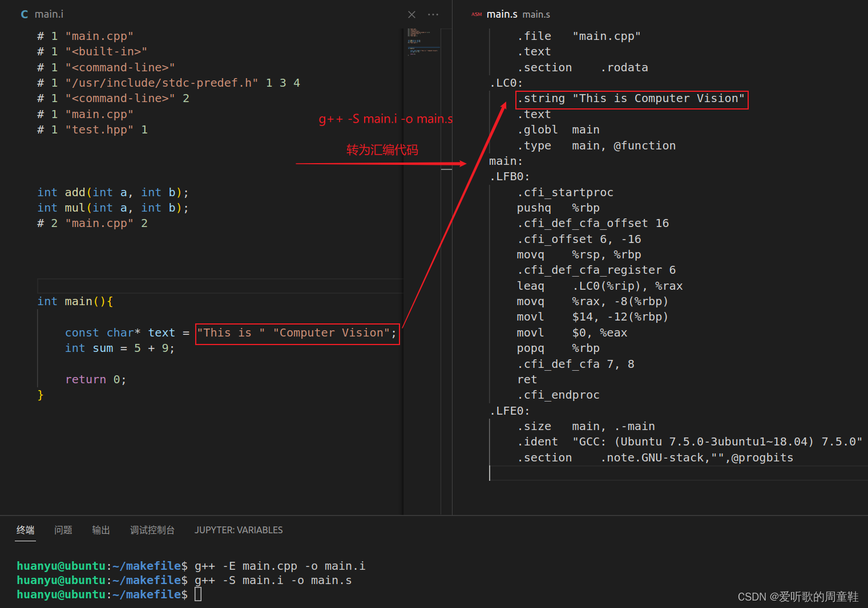Screen dimensions: 868x608
Task: Click the 'movq %rax, -8(%rbp)' instruction
Action: (593, 301)
